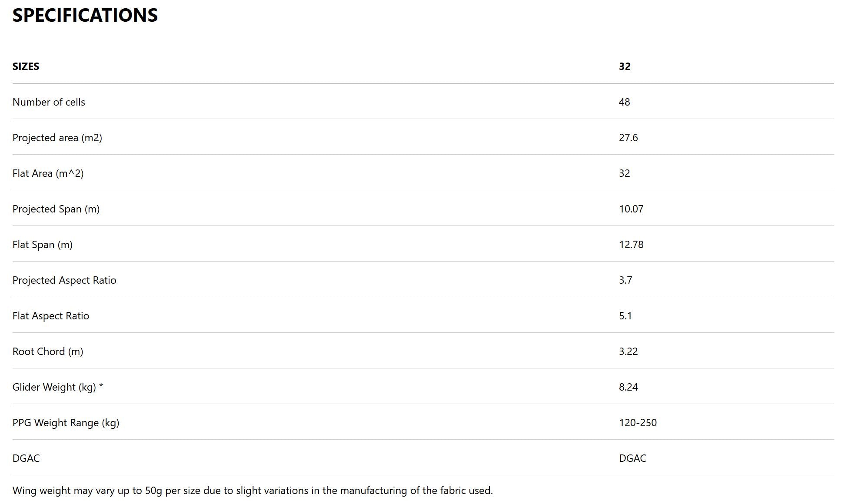Click the 27.6 projected area value
This screenshot has width=848, height=504.
tap(628, 138)
